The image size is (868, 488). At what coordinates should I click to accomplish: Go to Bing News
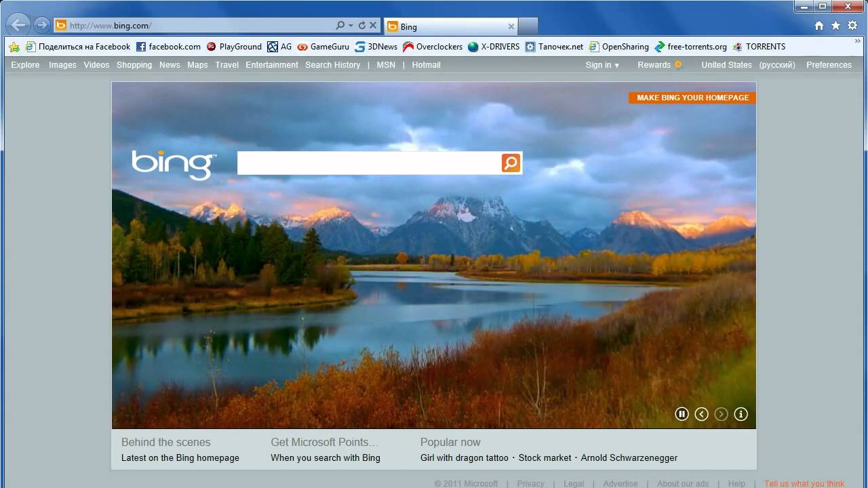tap(170, 65)
